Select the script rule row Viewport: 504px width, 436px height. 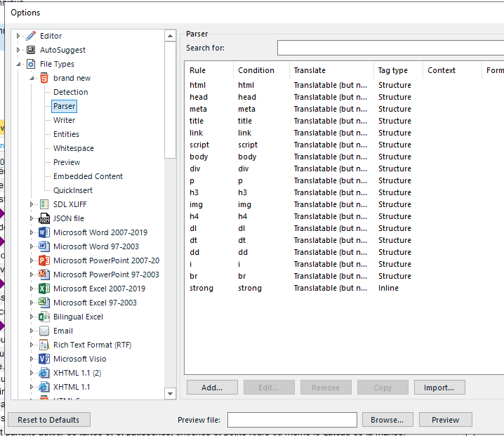pos(344,145)
